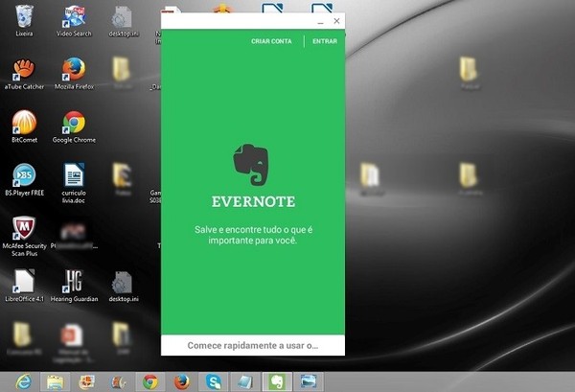Viewport: 575px width, 392px height.
Task: Select the LibreOffice 4.1 desktop shortcut
Action: pyautogui.click(x=24, y=286)
